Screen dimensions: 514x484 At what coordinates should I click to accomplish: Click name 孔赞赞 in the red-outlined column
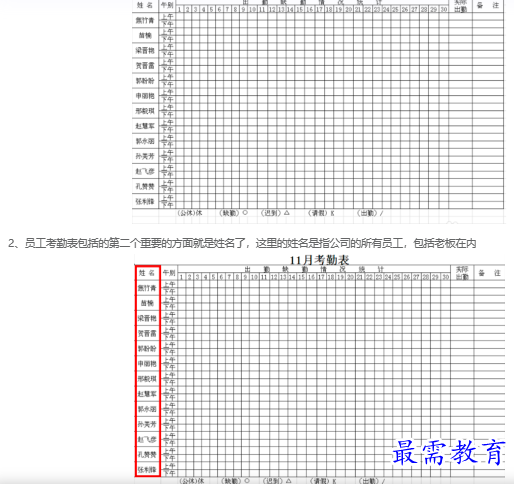pos(147,454)
